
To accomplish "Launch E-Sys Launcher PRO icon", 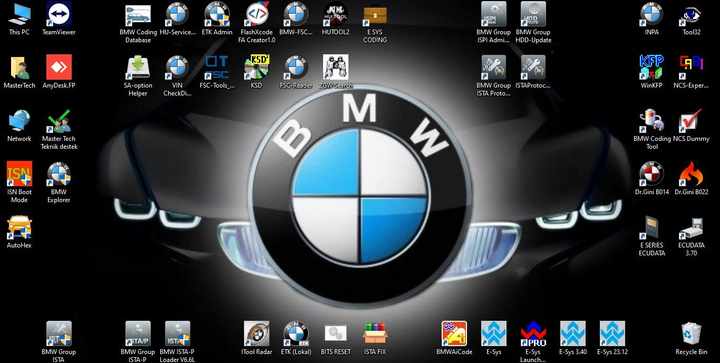I will tap(533, 342).
